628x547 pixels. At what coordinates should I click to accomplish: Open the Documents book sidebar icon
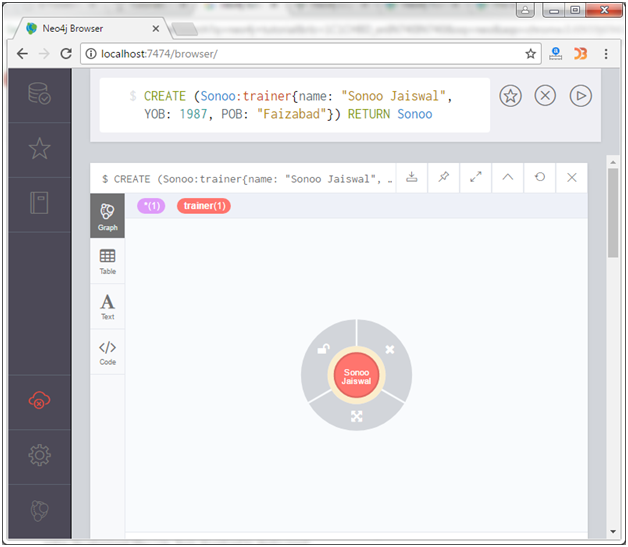pyautogui.click(x=39, y=203)
